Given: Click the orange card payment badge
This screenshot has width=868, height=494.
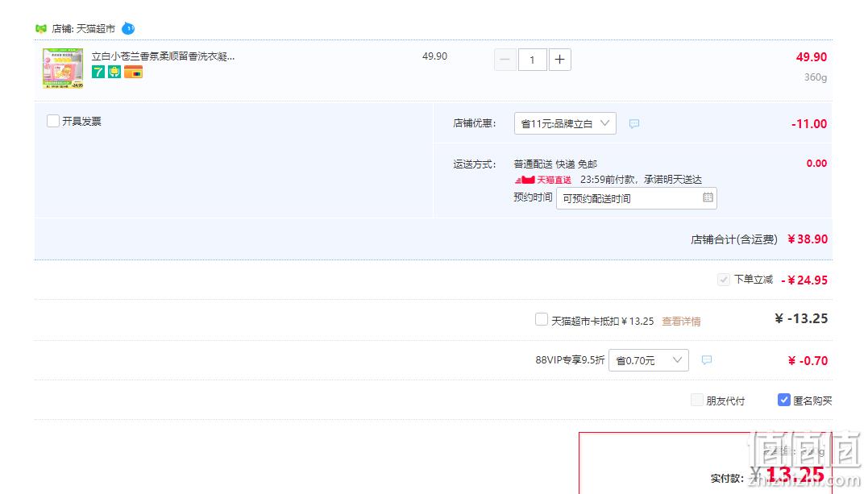Looking at the screenshot, I should tap(134, 72).
